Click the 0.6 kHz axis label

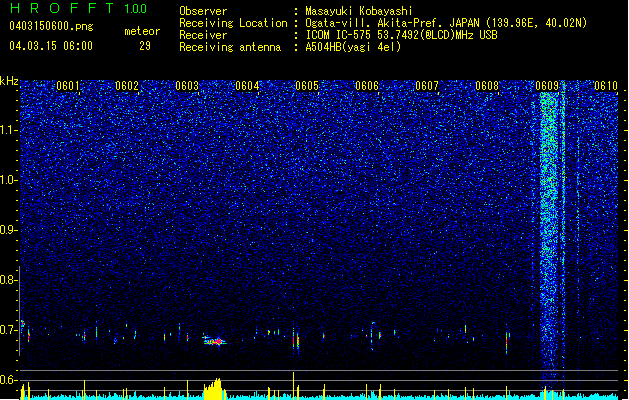[9, 380]
